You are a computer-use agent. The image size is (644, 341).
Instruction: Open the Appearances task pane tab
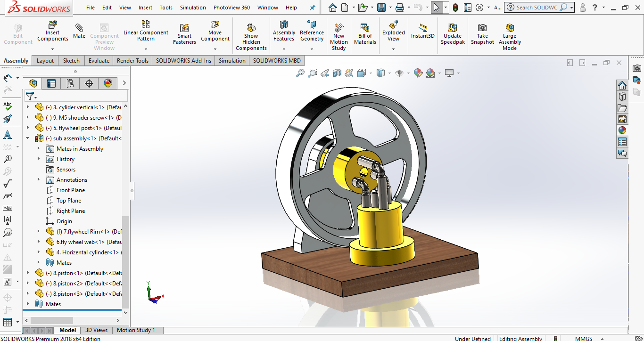click(622, 130)
